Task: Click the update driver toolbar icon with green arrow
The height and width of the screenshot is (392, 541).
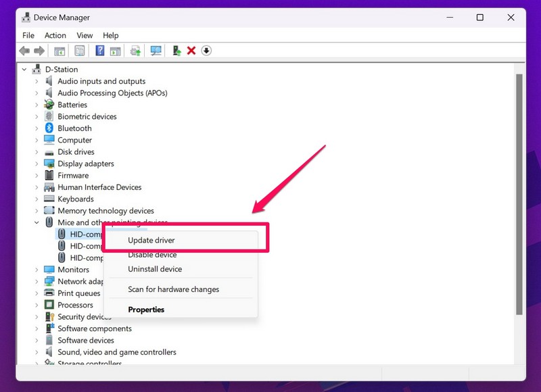Action: [177, 51]
